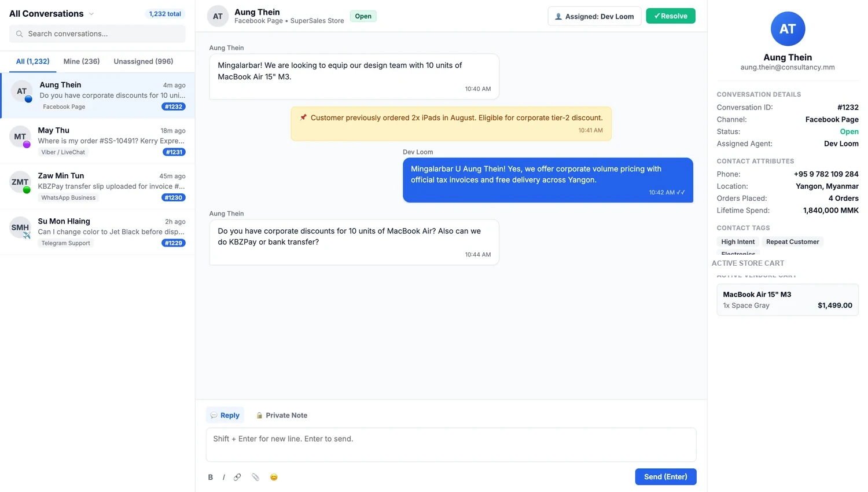Click email aung.thein@consultancy.mm
This screenshot has height=492, width=868.
[788, 67]
